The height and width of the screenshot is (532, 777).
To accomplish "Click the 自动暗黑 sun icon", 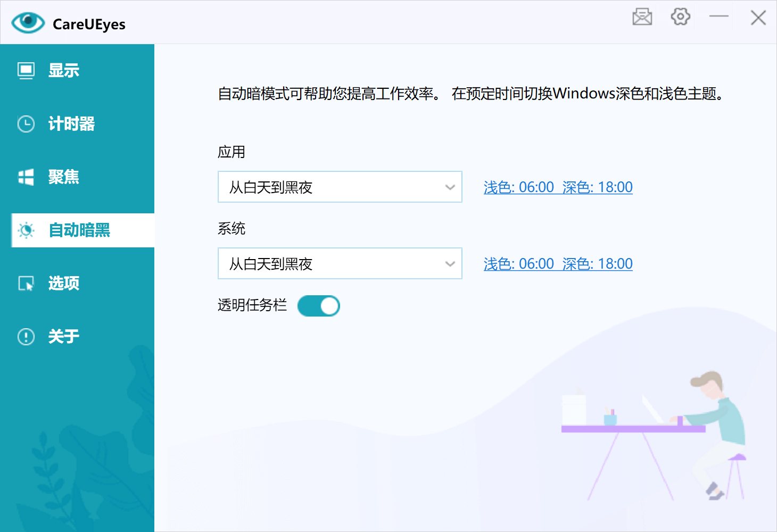I will [26, 230].
